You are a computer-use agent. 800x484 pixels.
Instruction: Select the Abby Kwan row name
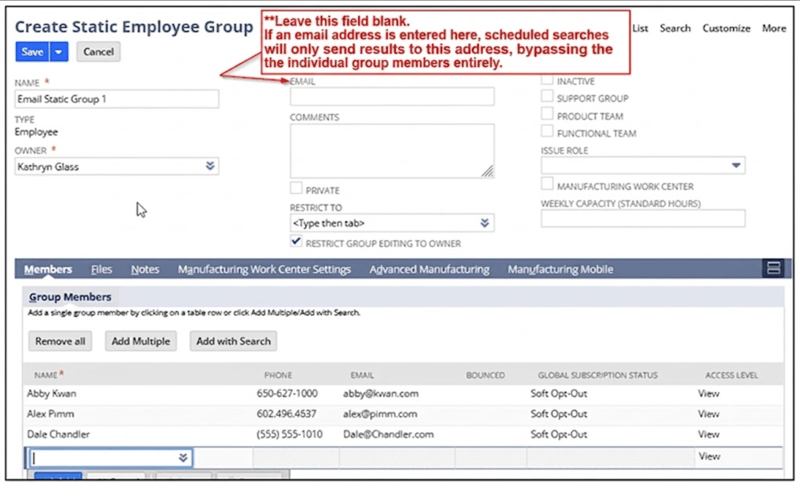tap(52, 394)
